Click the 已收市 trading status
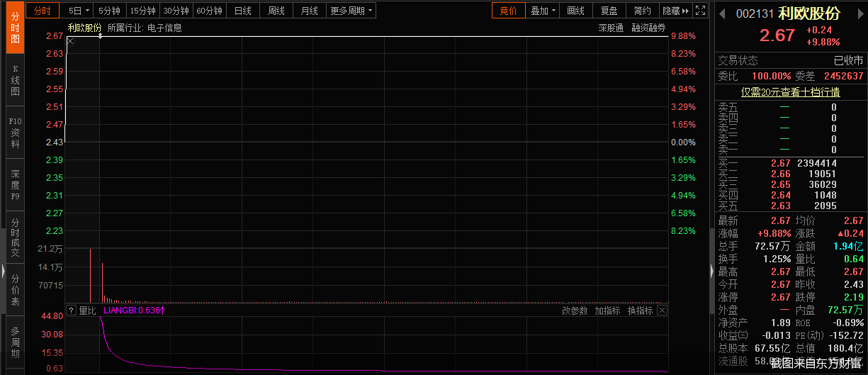Image resolution: width=868 pixels, height=375 pixels. pos(848,60)
